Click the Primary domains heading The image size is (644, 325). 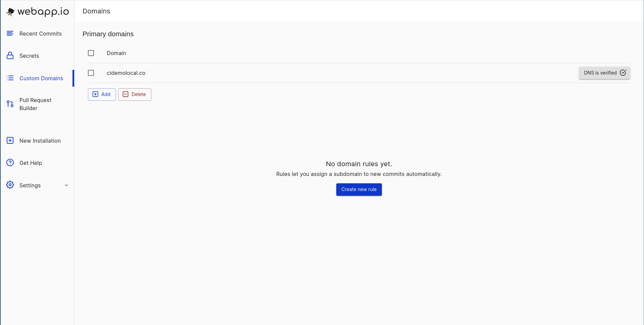point(108,34)
